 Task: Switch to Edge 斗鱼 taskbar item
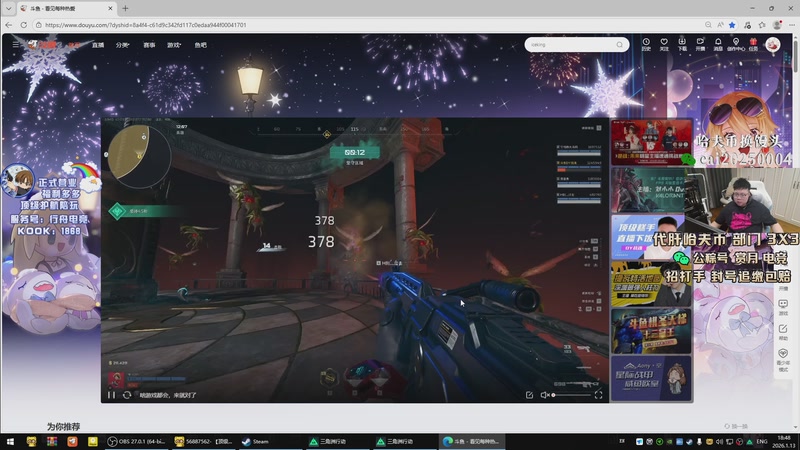pyautogui.click(x=472, y=441)
